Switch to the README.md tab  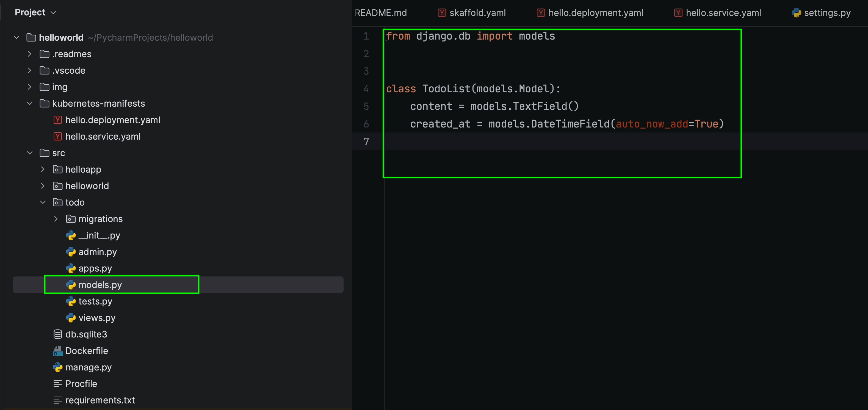point(381,12)
